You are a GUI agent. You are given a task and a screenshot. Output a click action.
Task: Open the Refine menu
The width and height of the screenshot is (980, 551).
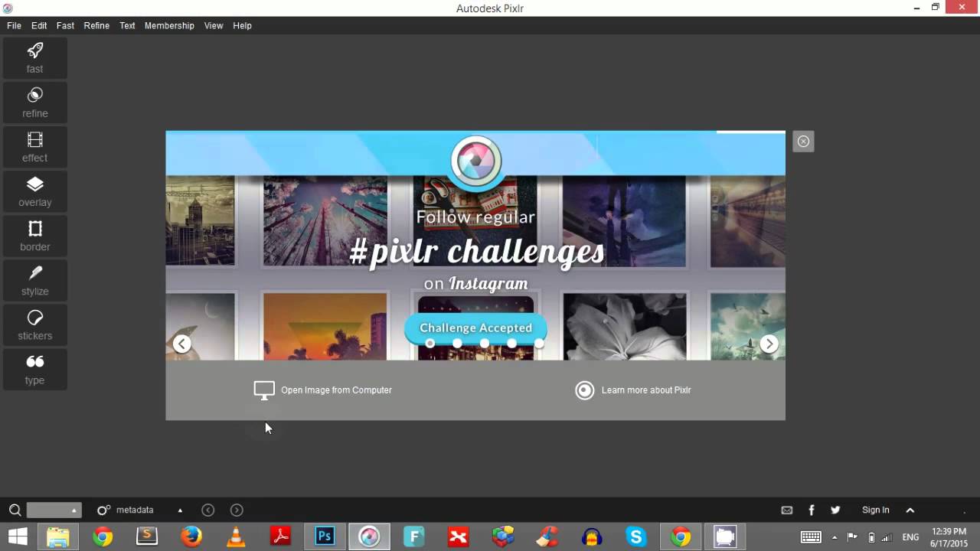coord(96,25)
